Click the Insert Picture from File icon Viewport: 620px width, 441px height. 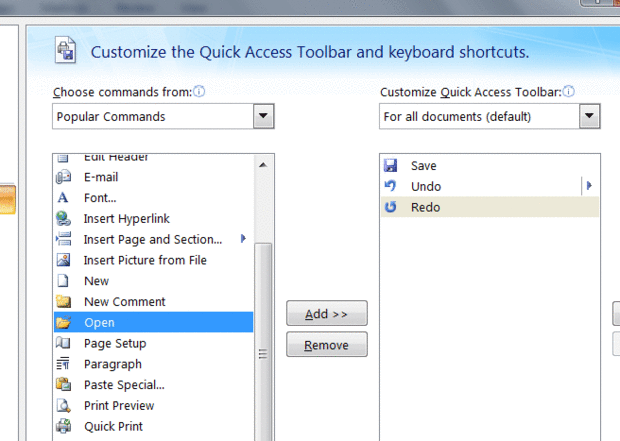(64, 260)
